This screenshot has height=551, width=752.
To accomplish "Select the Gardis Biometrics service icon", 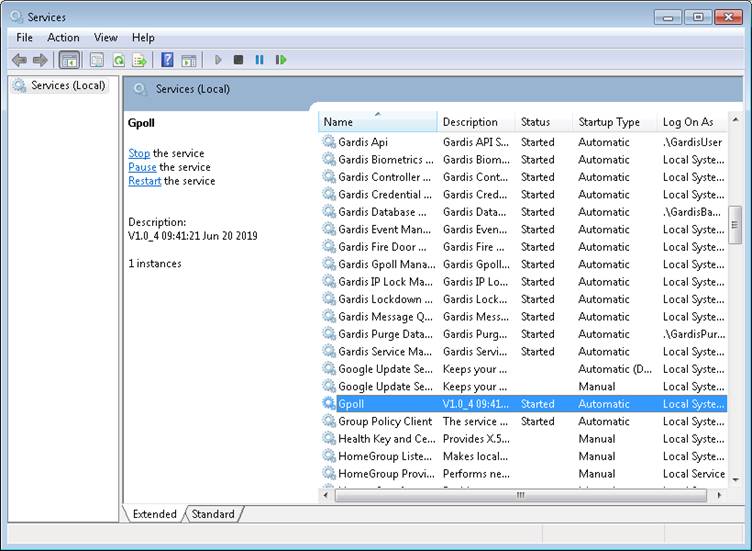I will 329,159.
